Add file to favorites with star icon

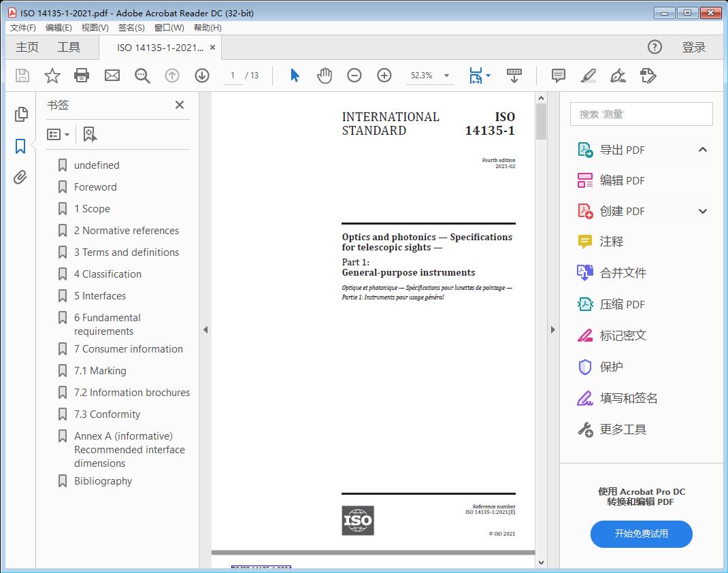coord(52,76)
